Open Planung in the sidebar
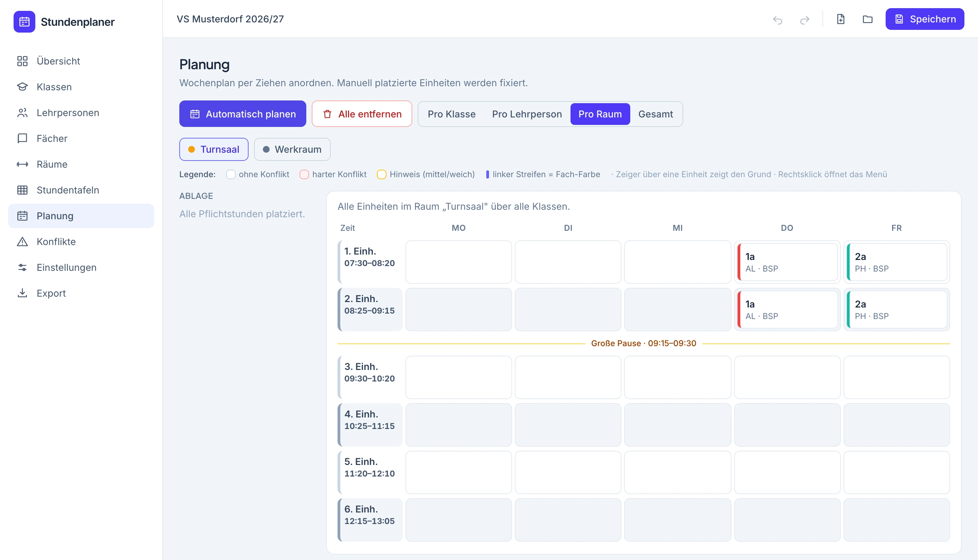 click(81, 216)
